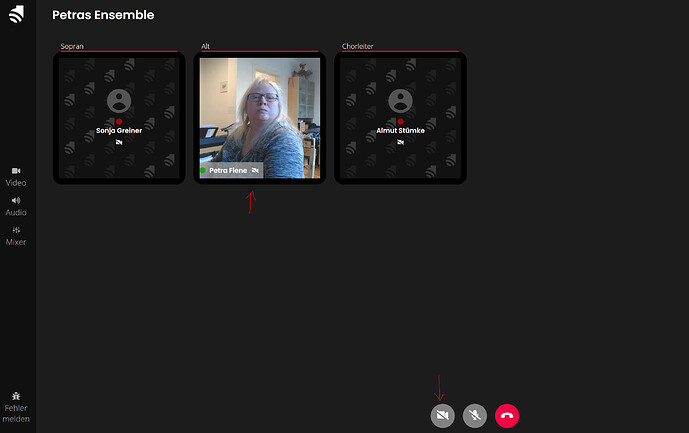Click camera-off icon under Sonja Greiner
The width and height of the screenshot is (689, 433).
click(x=119, y=142)
